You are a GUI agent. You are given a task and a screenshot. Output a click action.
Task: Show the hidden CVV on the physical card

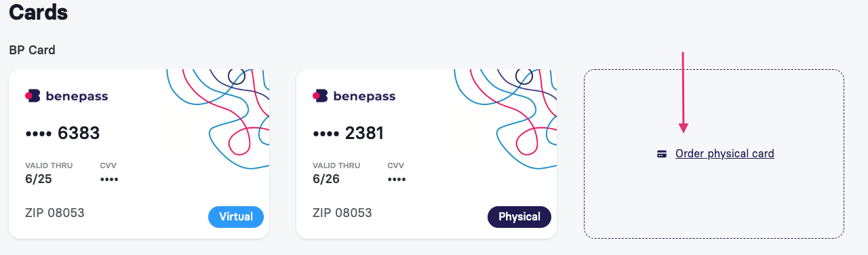click(x=397, y=180)
